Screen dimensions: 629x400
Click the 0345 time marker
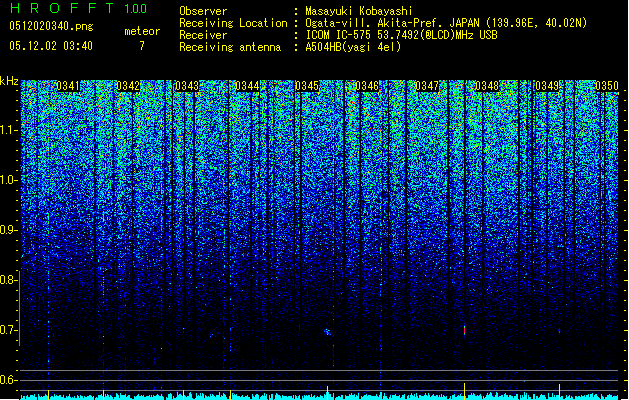pos(307,86)
